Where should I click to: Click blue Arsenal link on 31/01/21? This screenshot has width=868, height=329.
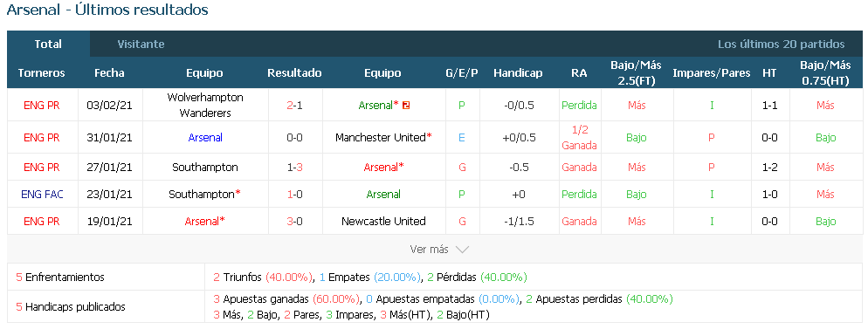(x=205, y=138)
